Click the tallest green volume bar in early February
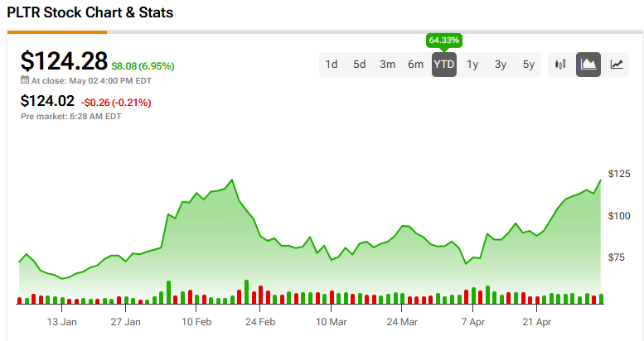Viewport: 644px width, 341px height. (168, 292)
